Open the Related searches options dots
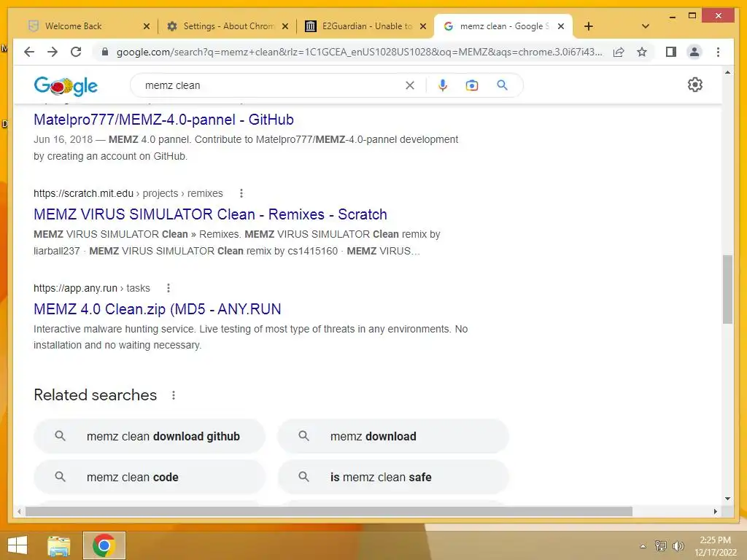Screen dimensions: 747x560 [x=174, y=395]
